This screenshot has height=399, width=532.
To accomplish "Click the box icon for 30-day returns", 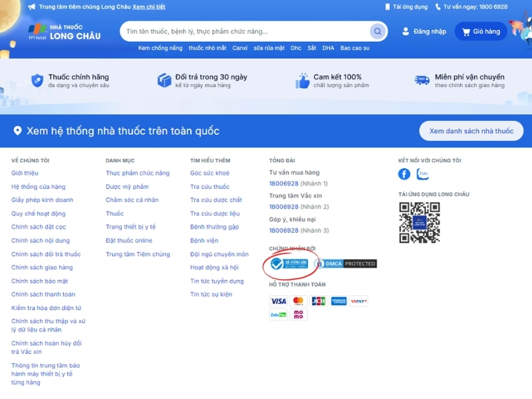I will 164,80.
